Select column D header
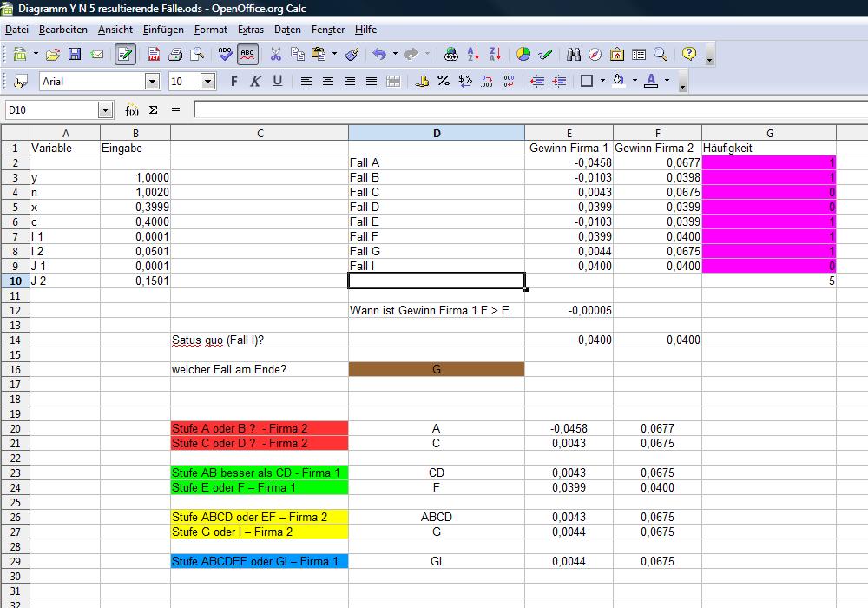 pyautogui.click(x=437, y=133)
